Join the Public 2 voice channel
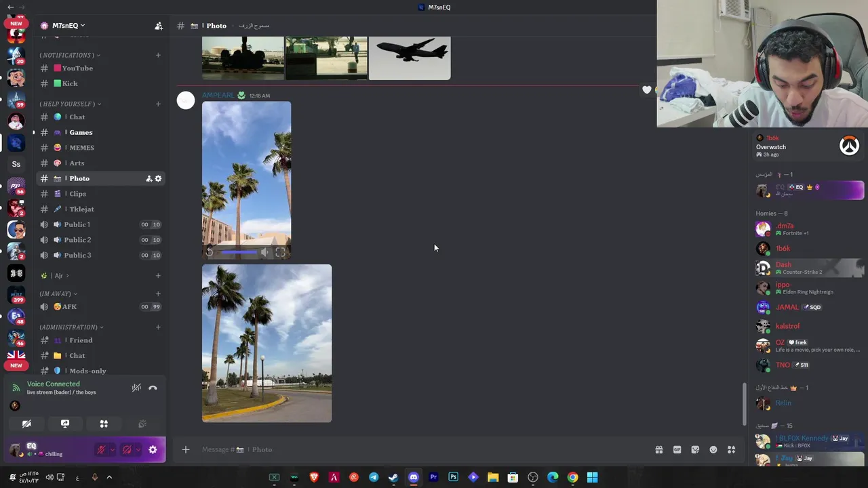The image size is (868, 488). (x=100, y=240)
